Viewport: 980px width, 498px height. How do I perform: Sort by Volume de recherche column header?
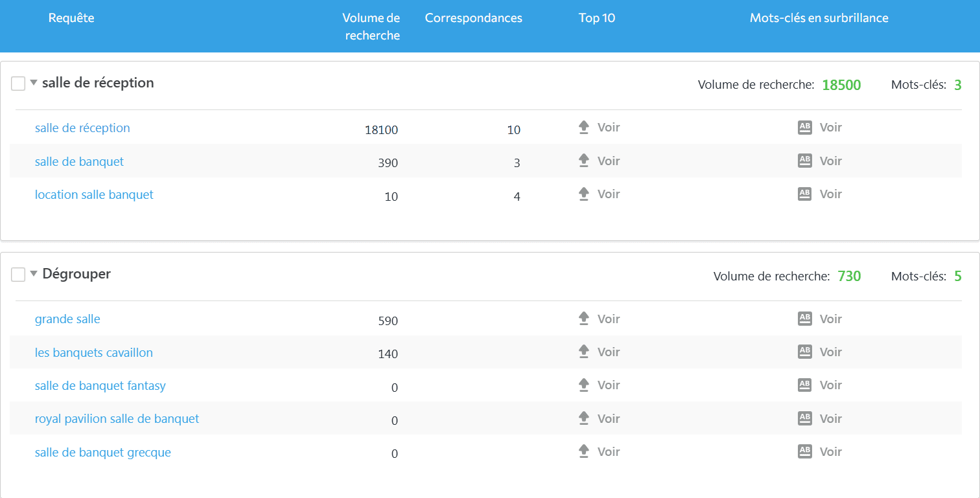pos(371,27)
